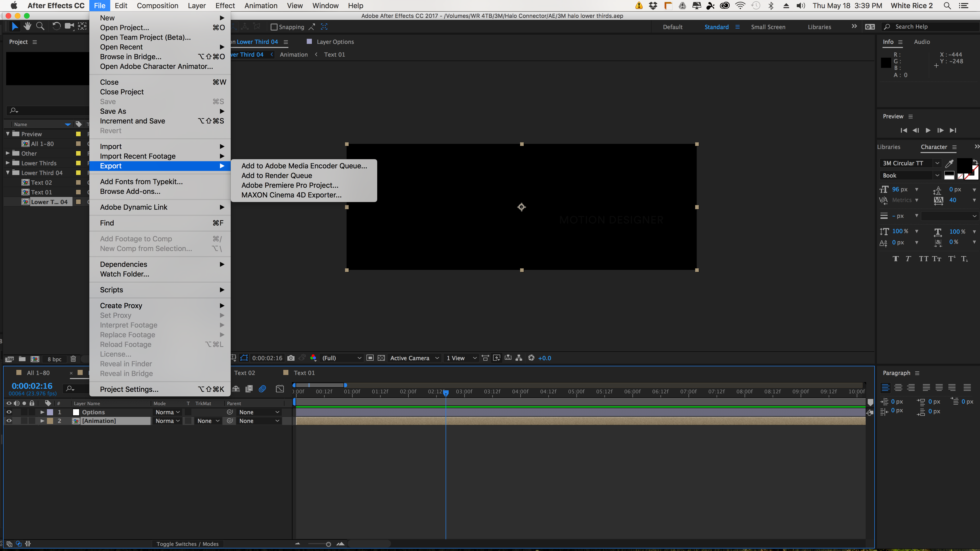The image size is (980, 551).
Task: Select the Zoom magnifier tool
Action: 40,26
